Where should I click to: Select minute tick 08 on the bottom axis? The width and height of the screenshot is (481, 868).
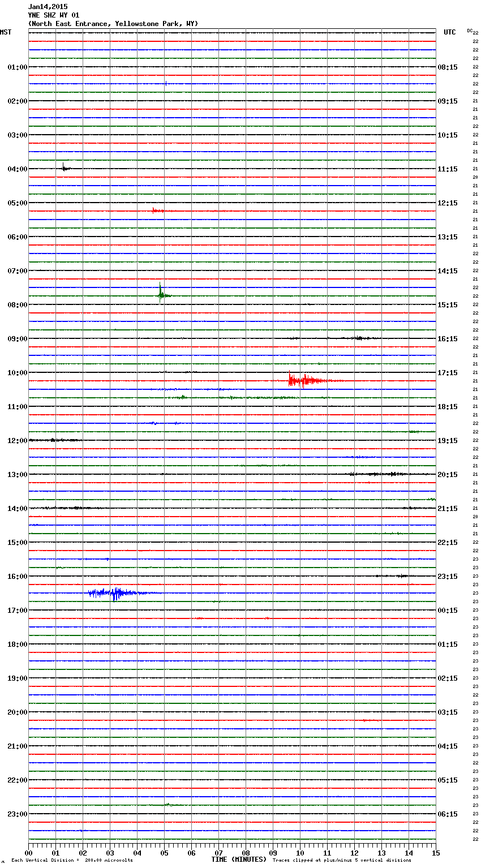click(246, 853)
